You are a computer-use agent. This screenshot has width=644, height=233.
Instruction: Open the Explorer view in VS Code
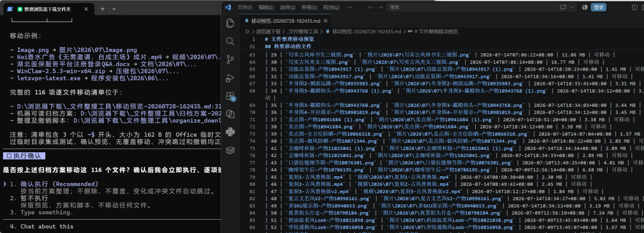point(230,23)
